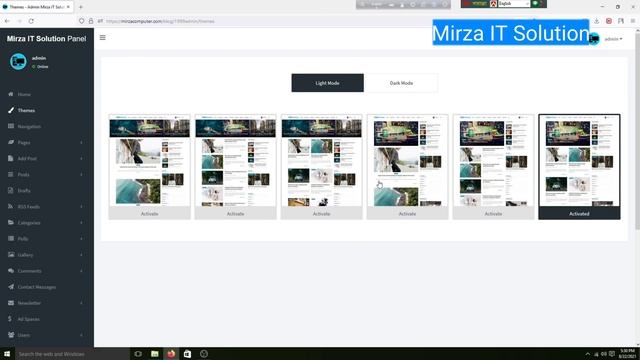Click the Mirza IT Solution Panel title
This screenshot has height=360, width=640.
tap(47, 39)
